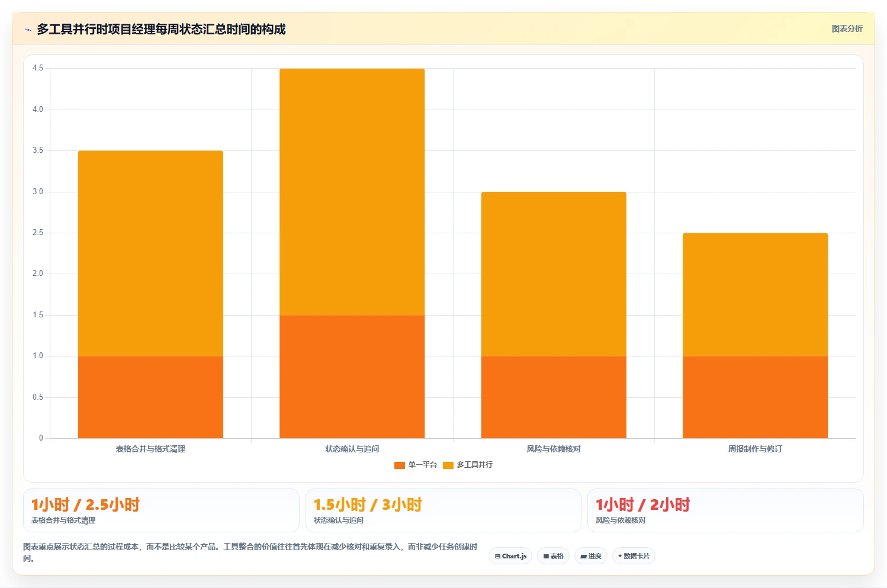Click the 风险与依赖核对 caption in the third stat card

[621, 520]
